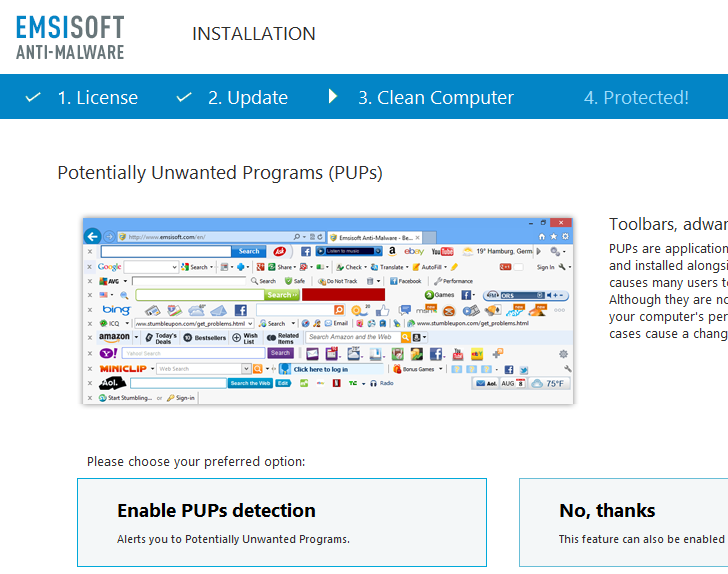
Task: Go to step 1. License
Action: (x=98, y=98)
